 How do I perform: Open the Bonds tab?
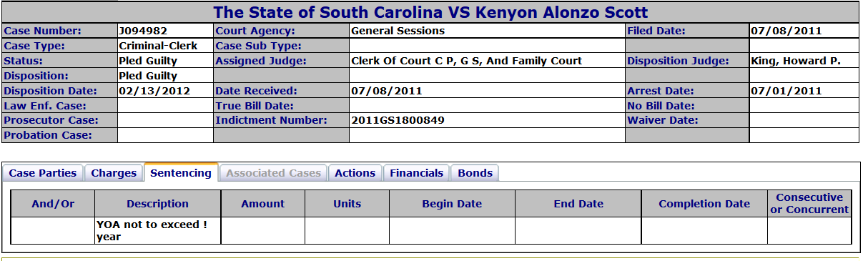tap(475, 173)
